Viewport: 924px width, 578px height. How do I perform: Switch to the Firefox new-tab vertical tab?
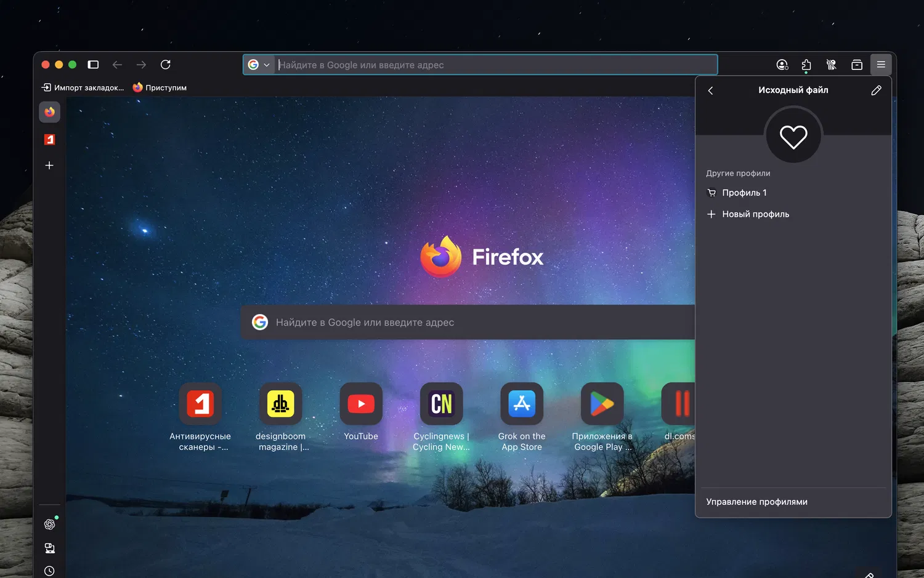tap(49, 112)
